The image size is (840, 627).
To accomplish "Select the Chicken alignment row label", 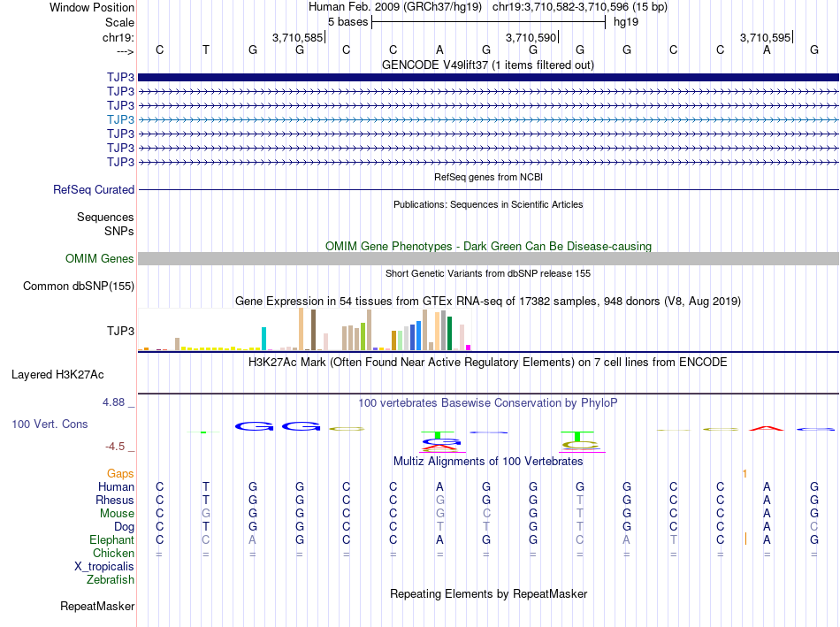I will (x=113, y=553).
